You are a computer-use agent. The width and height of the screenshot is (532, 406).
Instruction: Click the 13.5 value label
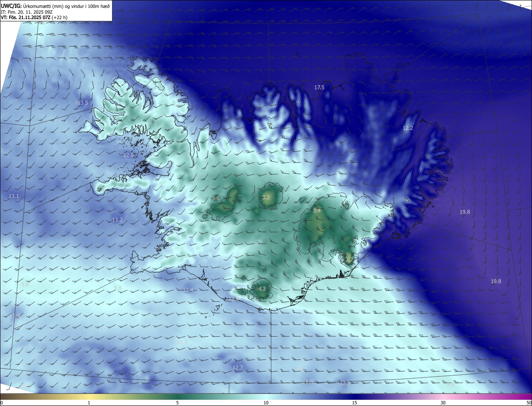(83, 103)
